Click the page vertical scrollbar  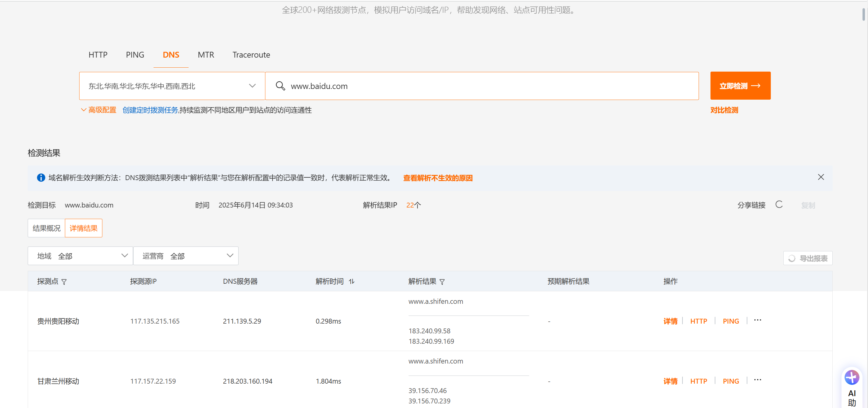click(x=863, y=15)
